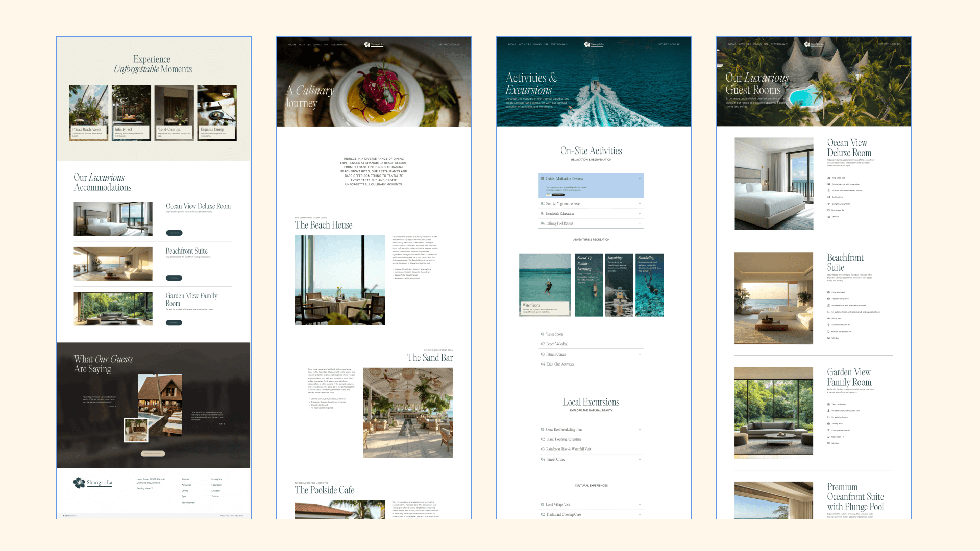Click the Seating area icon under Ocean View Deluxe Room
The height and width of the screenshot is (551, 980).
pyautogui.click(x=828, y=197)
